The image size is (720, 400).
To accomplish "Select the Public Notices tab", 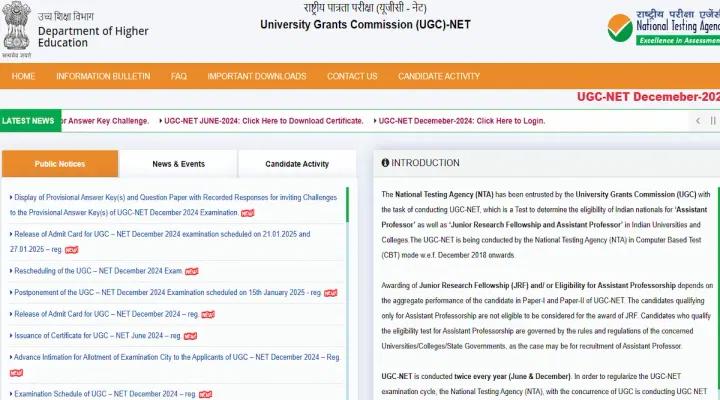I will coord(60,164).
